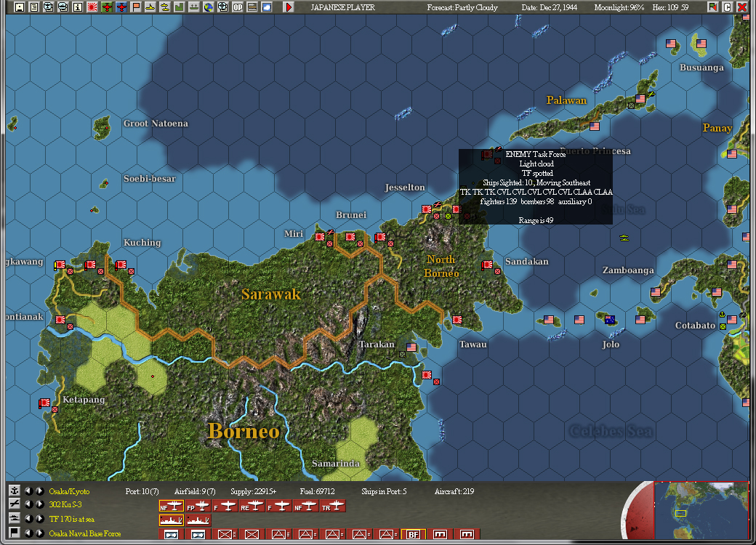Click the green flag with red arrow icon

coord(712,7)
